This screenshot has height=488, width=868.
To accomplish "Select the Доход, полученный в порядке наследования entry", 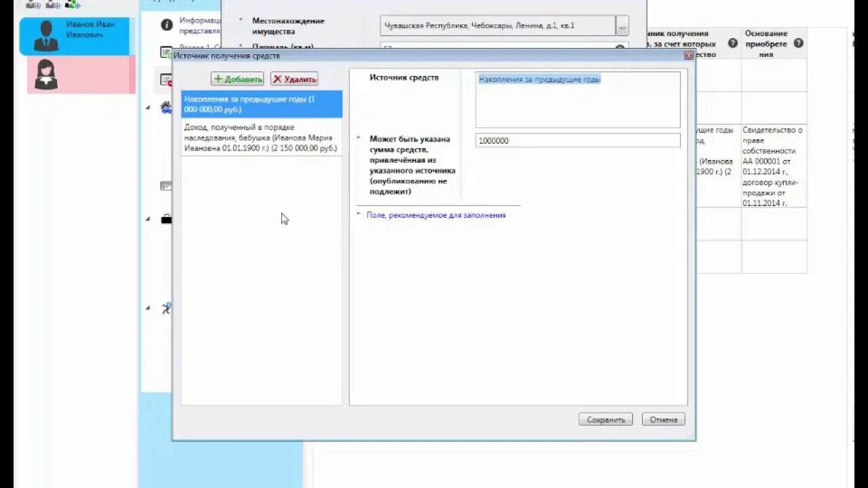I will [x=262, y=138].
